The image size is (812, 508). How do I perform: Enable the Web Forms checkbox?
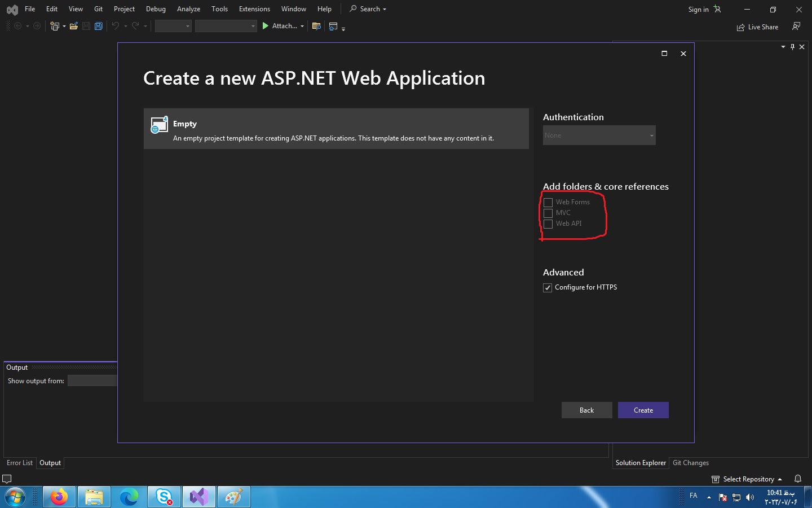click(x=548, y=202)
